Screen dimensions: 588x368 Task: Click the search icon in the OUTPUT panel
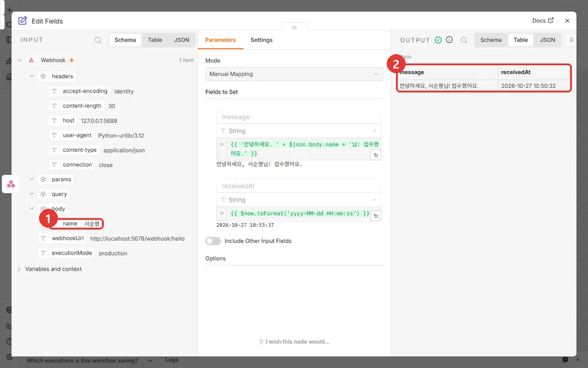point(464,40)
